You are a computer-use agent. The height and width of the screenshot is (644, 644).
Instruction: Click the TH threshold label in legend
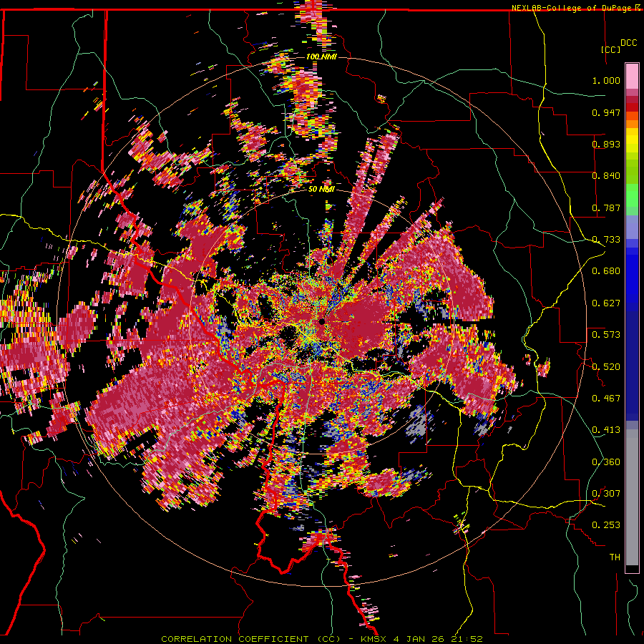pos(615,557)
